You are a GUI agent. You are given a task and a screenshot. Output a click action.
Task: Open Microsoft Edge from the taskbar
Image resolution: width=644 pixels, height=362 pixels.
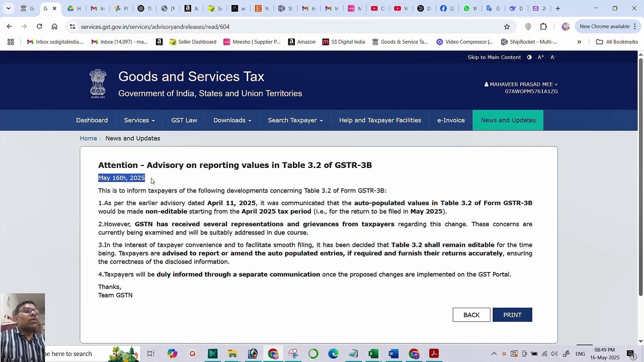[333, 354]
